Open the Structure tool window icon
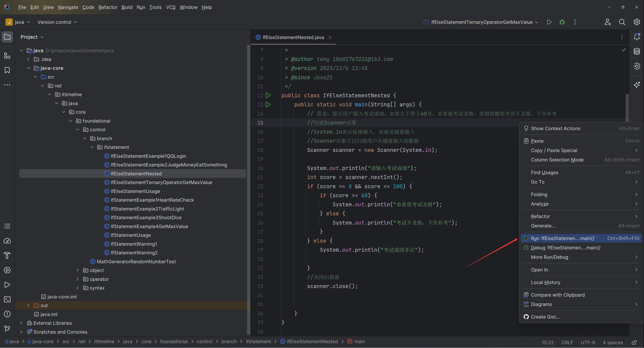Image resolution: width=644 pixels, height=348 pixels. pos(7,55)
